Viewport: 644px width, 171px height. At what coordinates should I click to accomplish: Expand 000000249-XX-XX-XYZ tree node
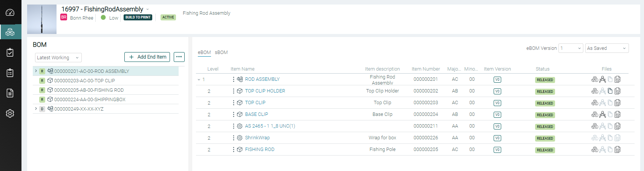tap(36, 109)
